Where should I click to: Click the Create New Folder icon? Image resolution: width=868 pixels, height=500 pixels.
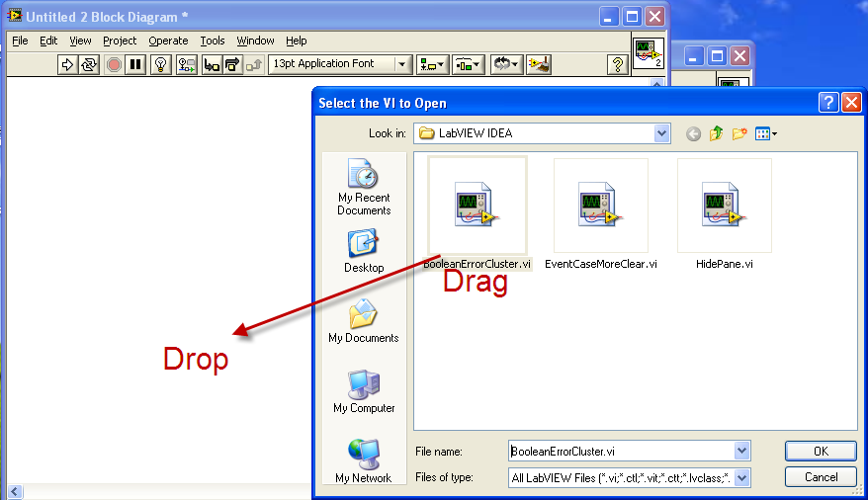pyautogui.click(x=739, y=133)
